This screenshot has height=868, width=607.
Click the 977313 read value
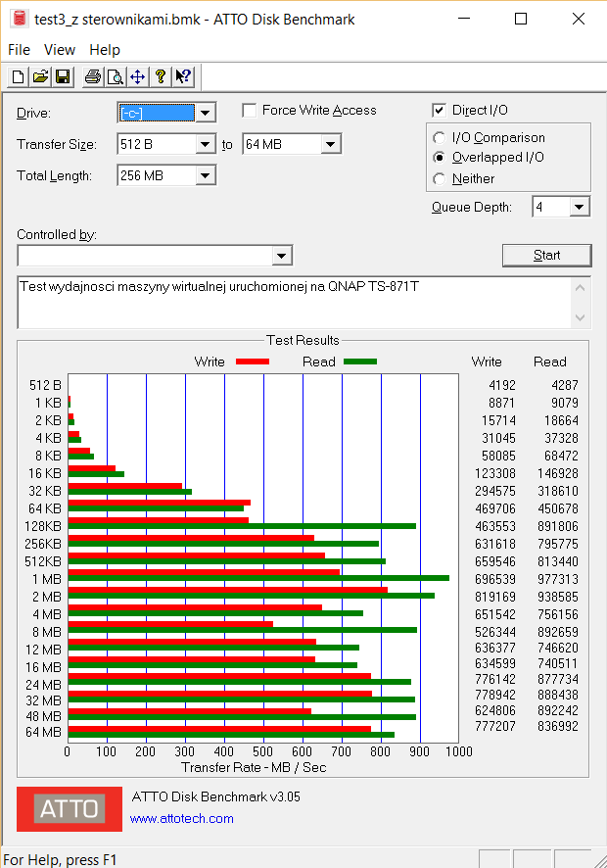558,579
